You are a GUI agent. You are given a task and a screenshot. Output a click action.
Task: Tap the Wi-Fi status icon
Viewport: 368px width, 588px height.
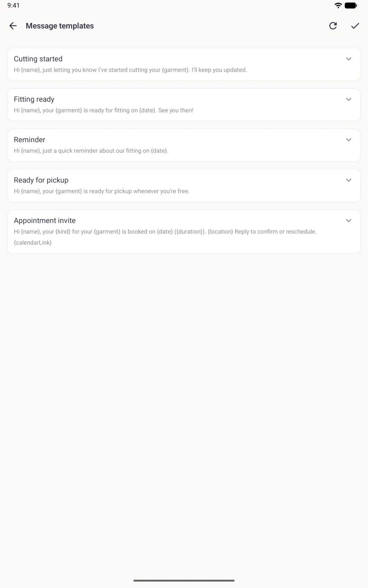tap(338, 5)
